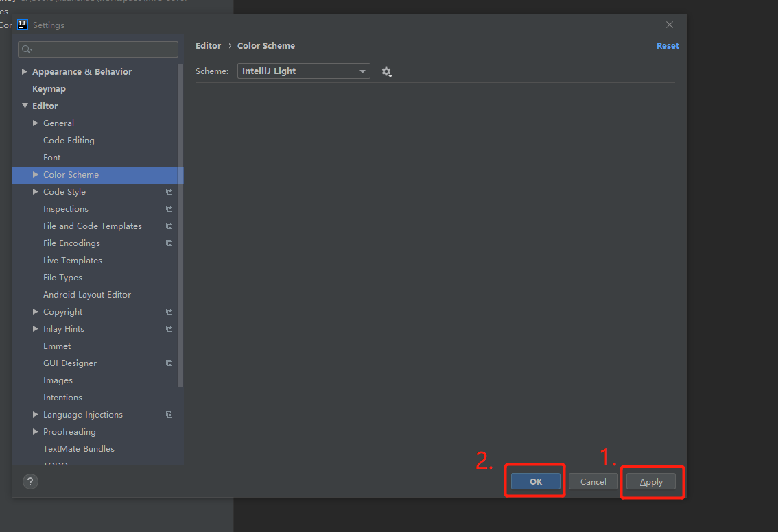Click the Editor breadcrumb at the top
Viewport: 778px width, 532px height.
point(208,45)
